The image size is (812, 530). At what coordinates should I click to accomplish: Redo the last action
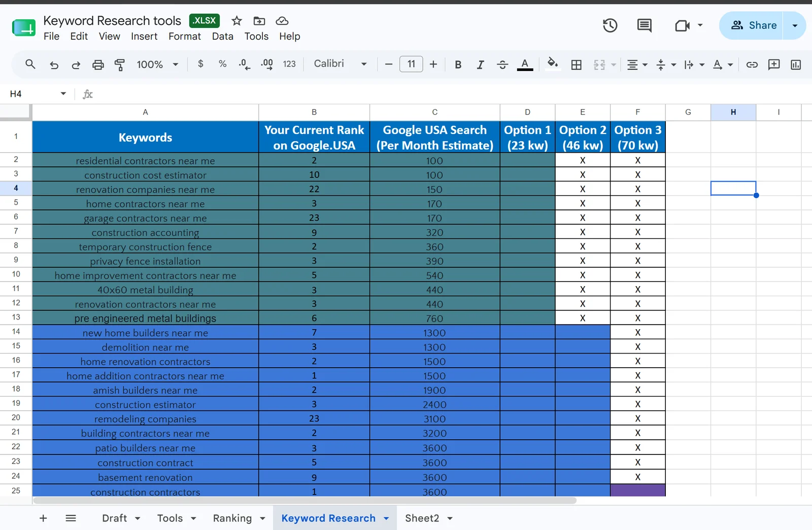76,64
